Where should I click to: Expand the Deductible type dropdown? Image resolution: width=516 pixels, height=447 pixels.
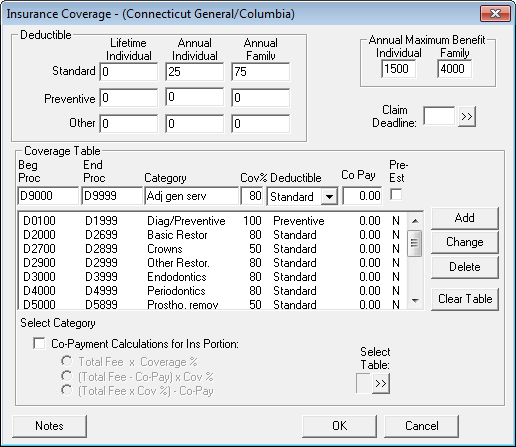[x=329, y=197]
